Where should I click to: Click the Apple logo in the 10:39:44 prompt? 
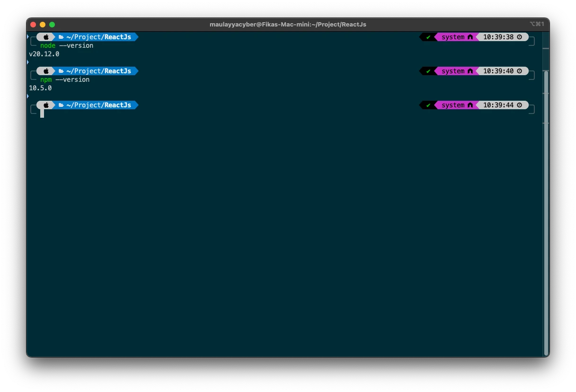tap(46, 105)
